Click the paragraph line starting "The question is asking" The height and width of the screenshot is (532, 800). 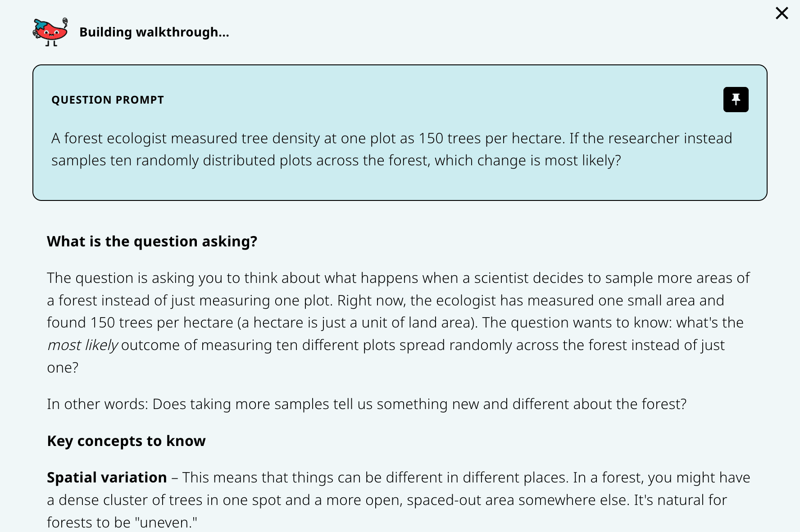coord(398,278)
